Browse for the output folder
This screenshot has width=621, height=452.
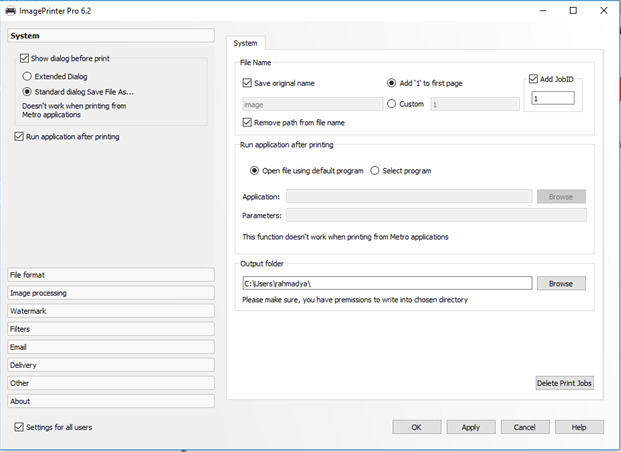(561, 284)
